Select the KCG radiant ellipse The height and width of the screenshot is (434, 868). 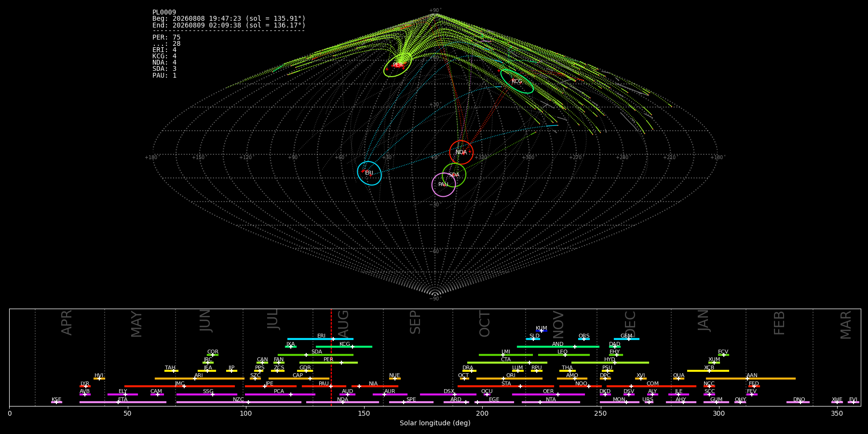pyautogui.click(x=517, y=81)
